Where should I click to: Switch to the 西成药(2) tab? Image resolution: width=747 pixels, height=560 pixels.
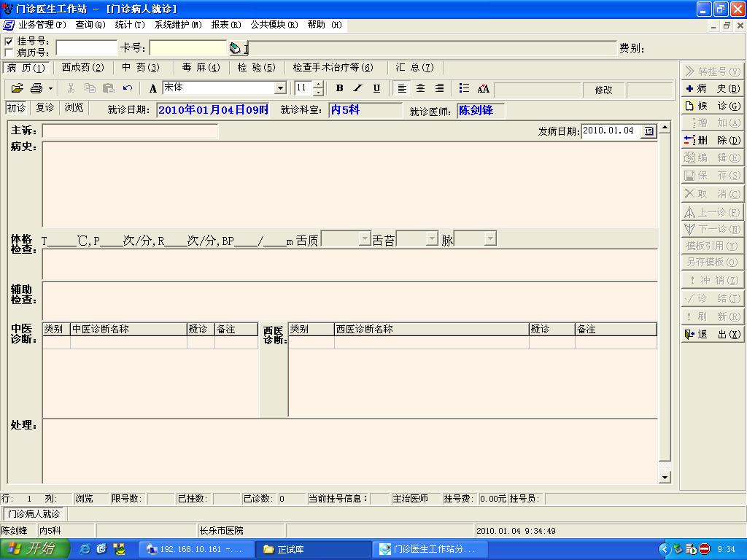pos(82,68)
